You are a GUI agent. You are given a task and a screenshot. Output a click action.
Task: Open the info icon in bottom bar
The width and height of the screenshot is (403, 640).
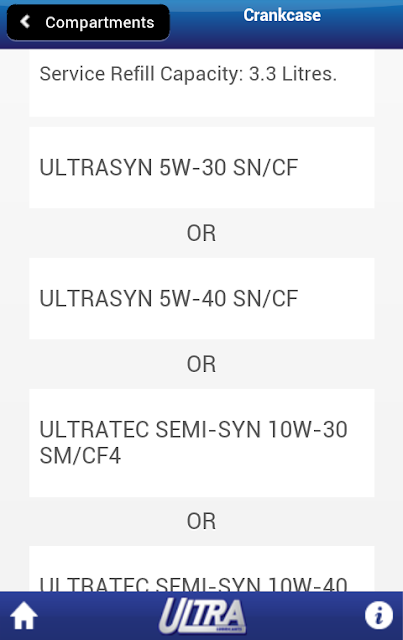coord(379,615)
